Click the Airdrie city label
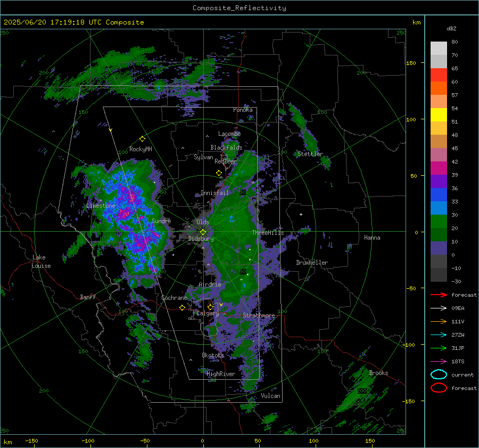The height and width of the screenshot is (448, 479). tap(210, 284)
